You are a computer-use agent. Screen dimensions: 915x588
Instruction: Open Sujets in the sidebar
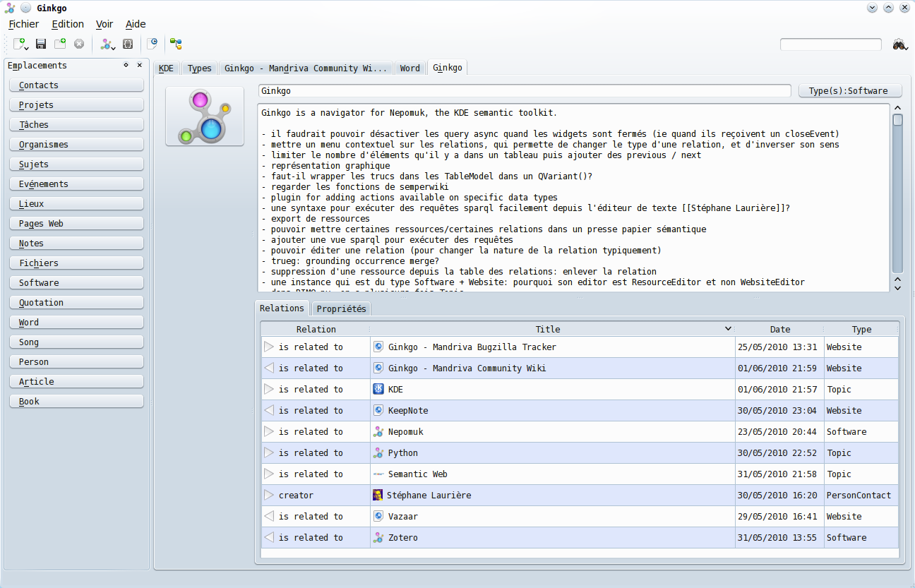pyautogui.click(x=77, y=164)
